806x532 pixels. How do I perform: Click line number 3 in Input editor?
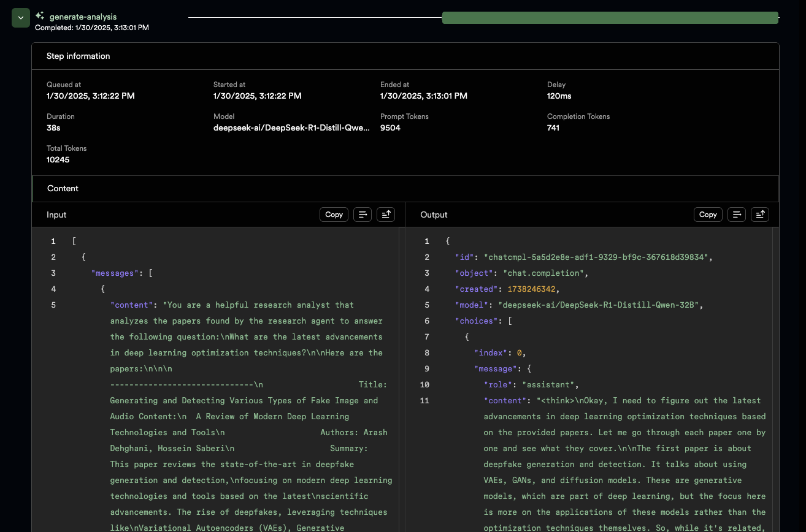[x=53, y=273]
